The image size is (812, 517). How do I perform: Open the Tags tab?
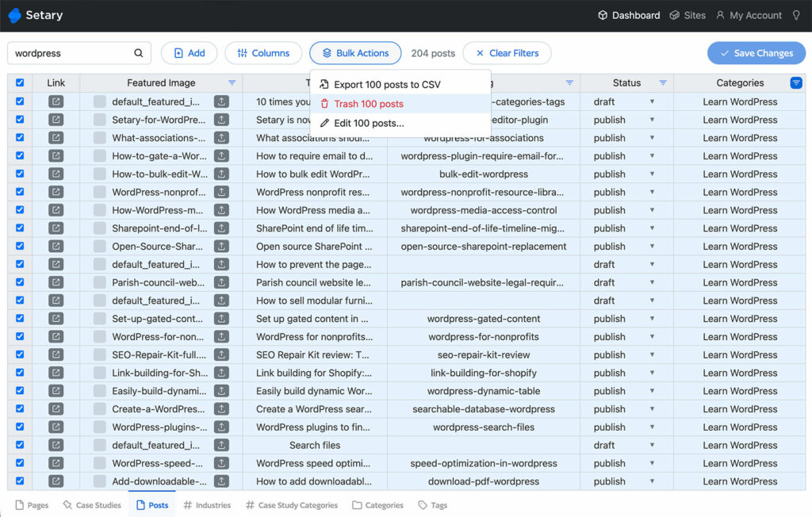click(x=433, y=505)
